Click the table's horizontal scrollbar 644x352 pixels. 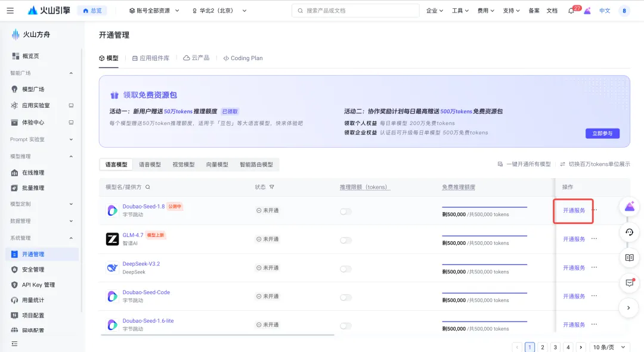point(218,335)
